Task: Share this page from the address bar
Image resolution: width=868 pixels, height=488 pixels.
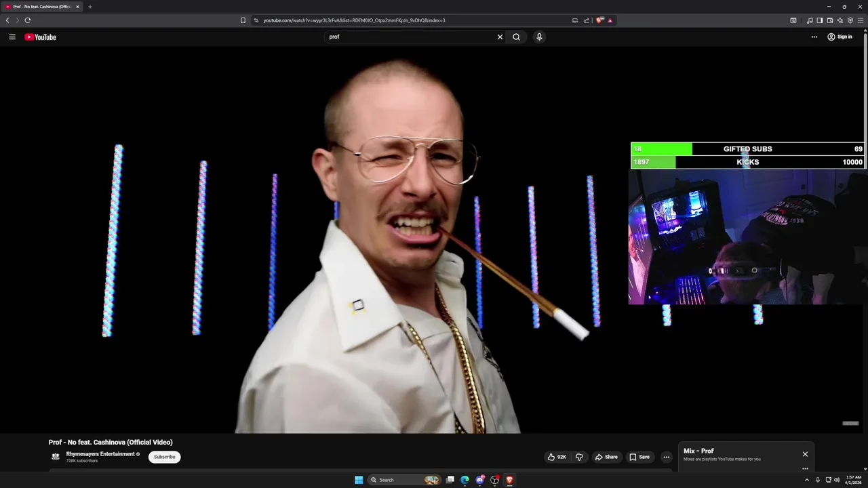Action: [x=587, y=20]
